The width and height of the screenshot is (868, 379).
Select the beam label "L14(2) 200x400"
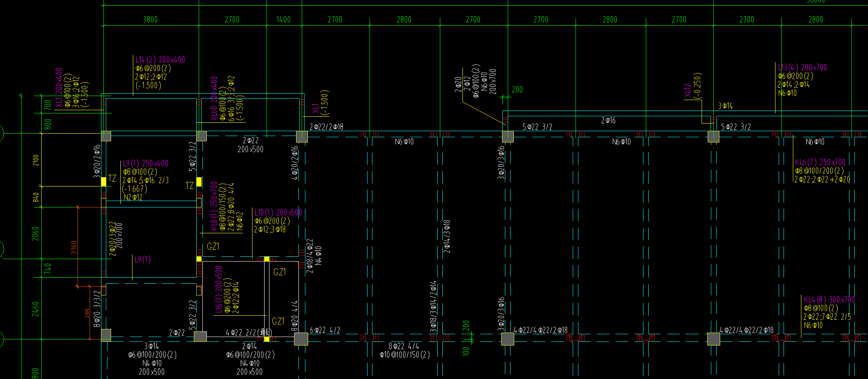pyautogui.click(x=160, y=60)
